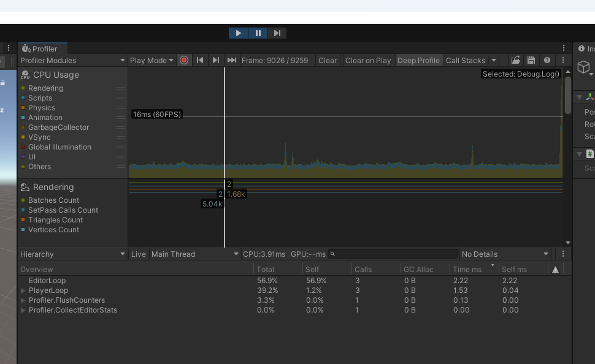Save profile data using the disk icon
595x364 pixels.
[x=531, y=60]
